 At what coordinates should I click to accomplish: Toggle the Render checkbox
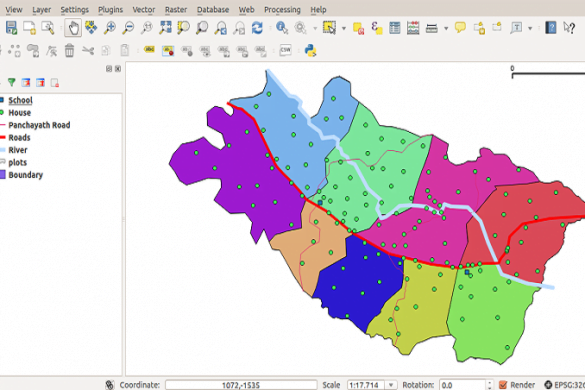pyautogui.click(x=503, y=384)
